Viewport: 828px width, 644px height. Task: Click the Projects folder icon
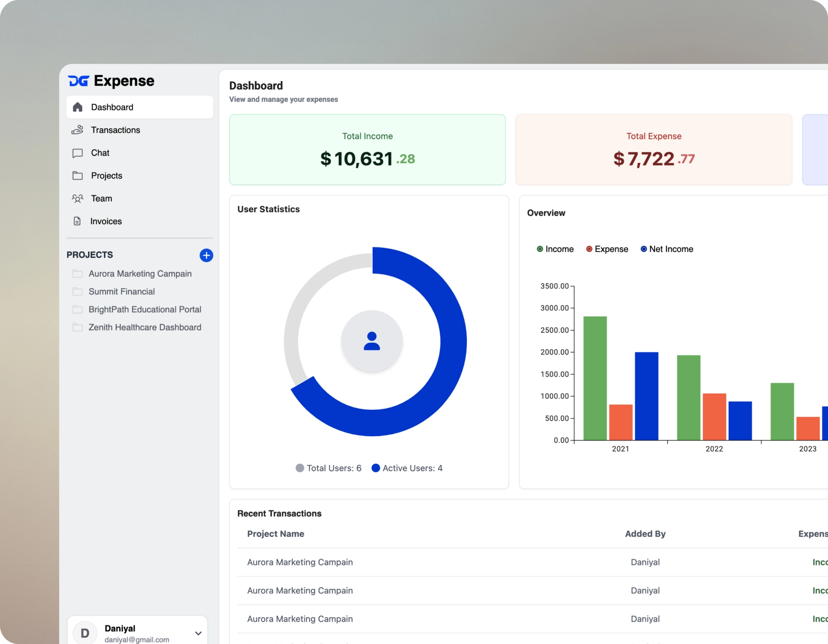click(77, 176)
